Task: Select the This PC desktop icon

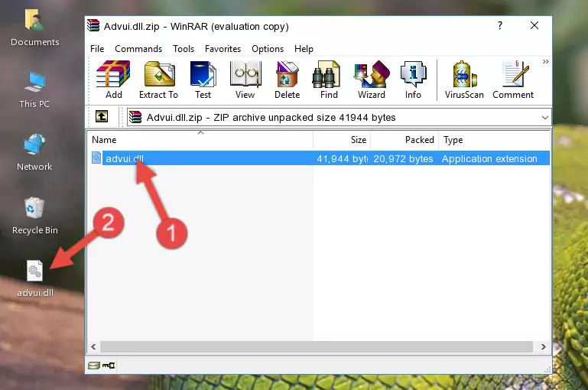Action: pyautogui.click(x=34, y=90)
